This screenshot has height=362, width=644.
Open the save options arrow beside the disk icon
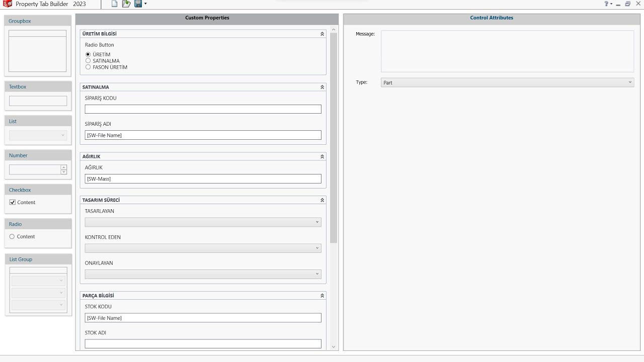(145, 4)
